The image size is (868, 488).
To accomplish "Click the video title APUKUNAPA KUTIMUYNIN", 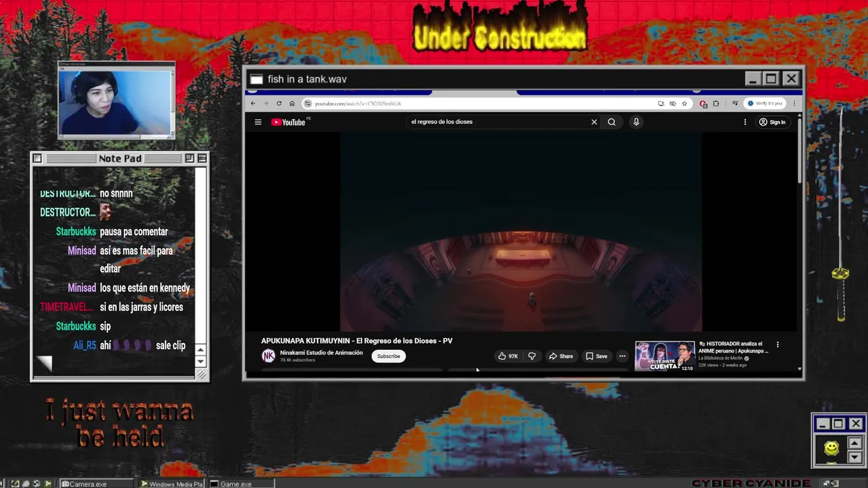I will [x=357, y=341].
